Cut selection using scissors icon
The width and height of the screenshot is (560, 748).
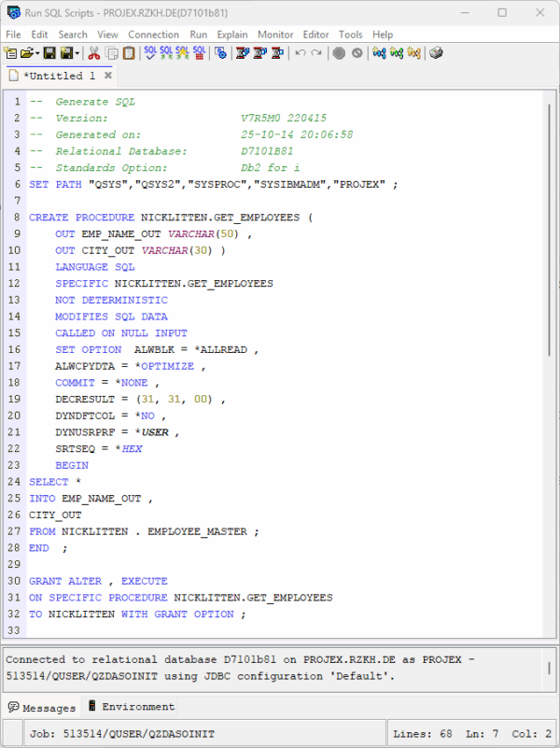point(94,53)
